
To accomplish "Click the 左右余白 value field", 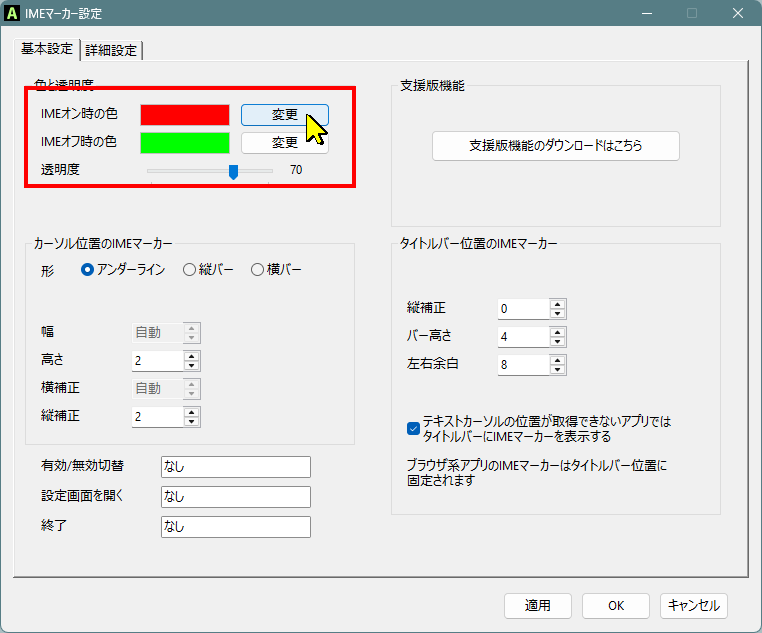I will click(x=523, y=364).
